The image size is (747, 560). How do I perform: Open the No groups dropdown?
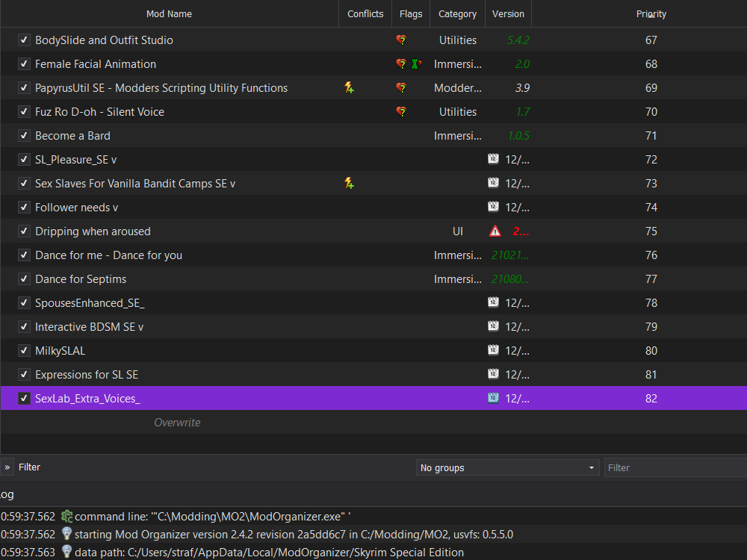point(507,467)
